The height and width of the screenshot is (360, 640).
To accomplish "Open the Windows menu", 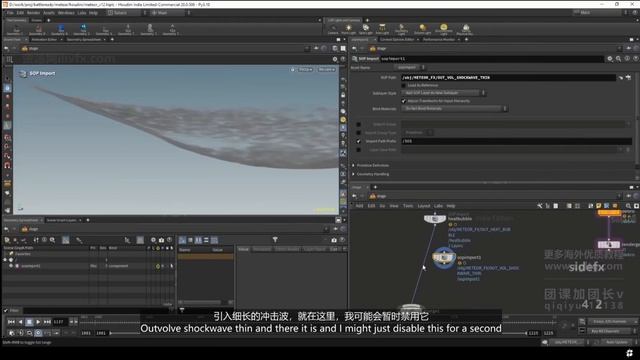I will pos(66,13).
